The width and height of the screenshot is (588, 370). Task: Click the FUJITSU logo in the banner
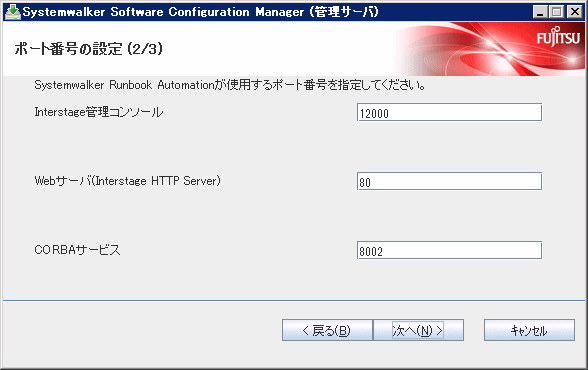point(558,37)
